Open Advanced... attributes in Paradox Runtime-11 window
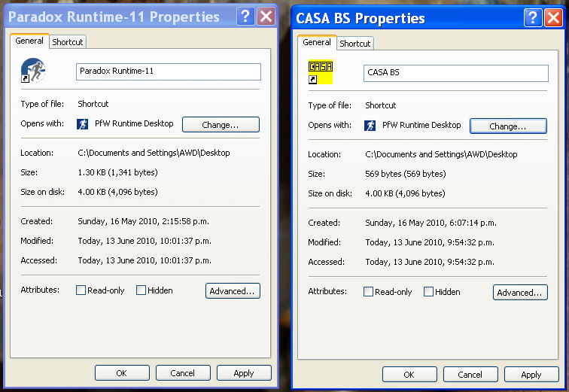569x392 pixels. 233,291
